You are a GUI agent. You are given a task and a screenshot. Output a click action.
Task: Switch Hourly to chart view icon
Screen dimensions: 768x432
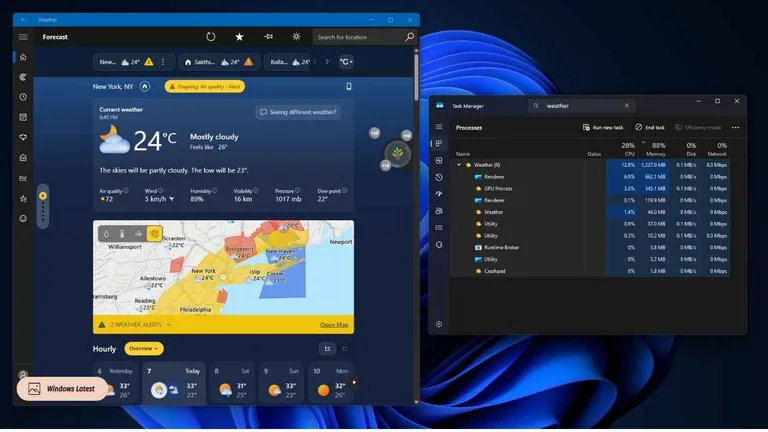[327, 349]
